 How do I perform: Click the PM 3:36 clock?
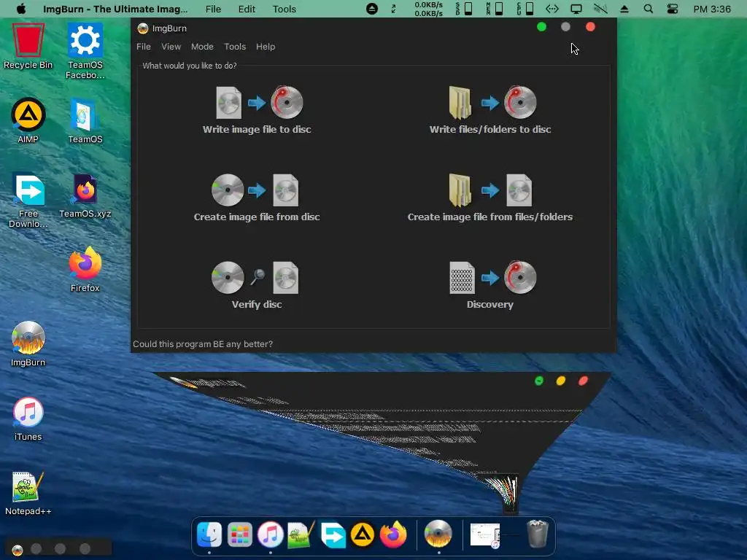(712, 9)
